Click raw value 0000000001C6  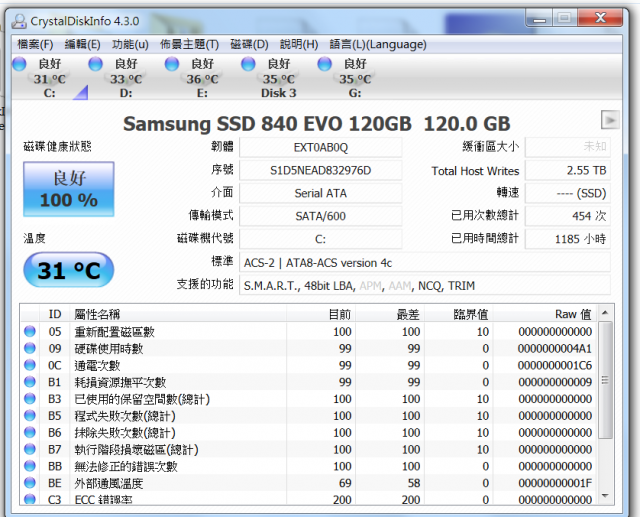click(x=555, y=365)
